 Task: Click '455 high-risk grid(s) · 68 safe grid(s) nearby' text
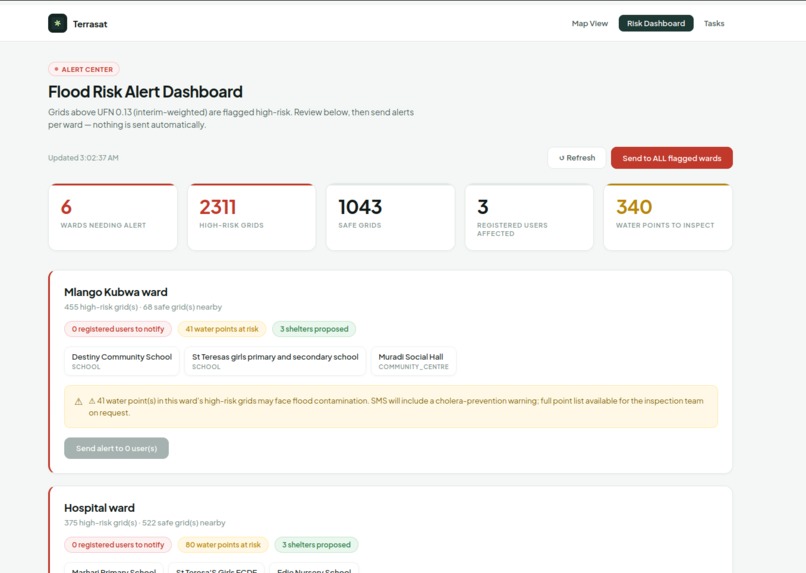pyautogui.click(x=143, y=307)
